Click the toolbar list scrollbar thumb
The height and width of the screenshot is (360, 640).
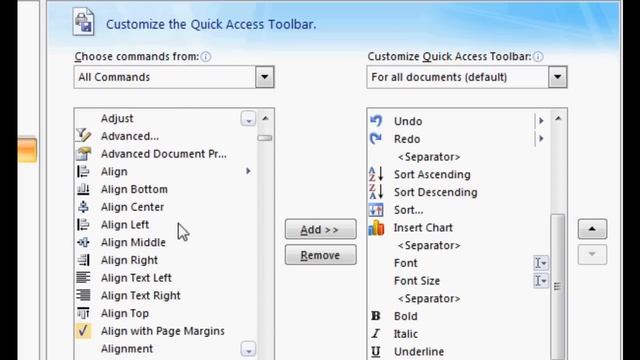[x=558, y=287]
